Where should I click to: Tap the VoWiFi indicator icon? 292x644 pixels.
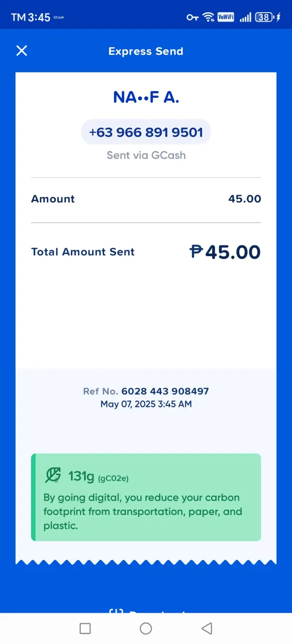point(226,17)
